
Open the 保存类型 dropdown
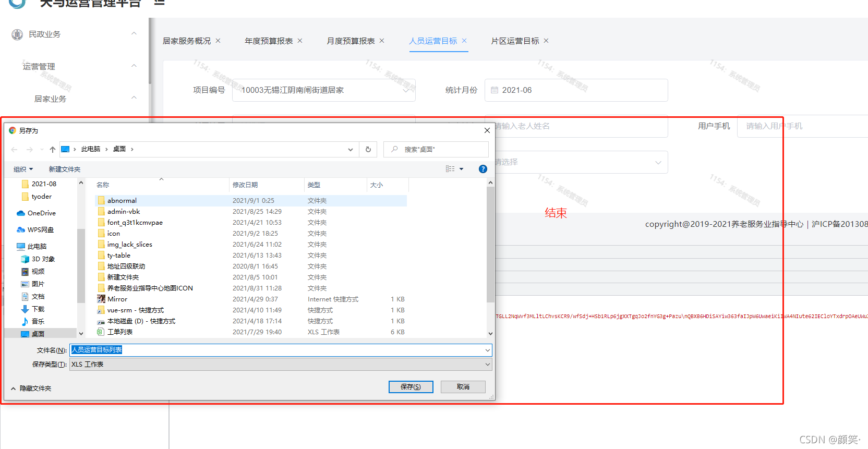pyautogui.click(x=488, y=365)
